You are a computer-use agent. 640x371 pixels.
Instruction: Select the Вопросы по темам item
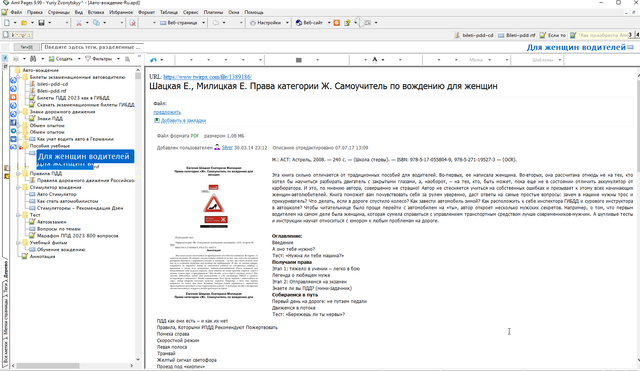tap(58, 229)
